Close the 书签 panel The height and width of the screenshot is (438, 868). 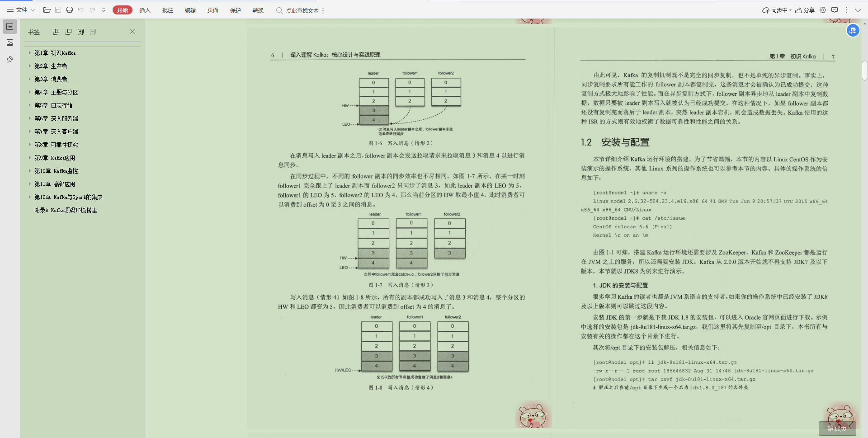[x=132, y=32]
